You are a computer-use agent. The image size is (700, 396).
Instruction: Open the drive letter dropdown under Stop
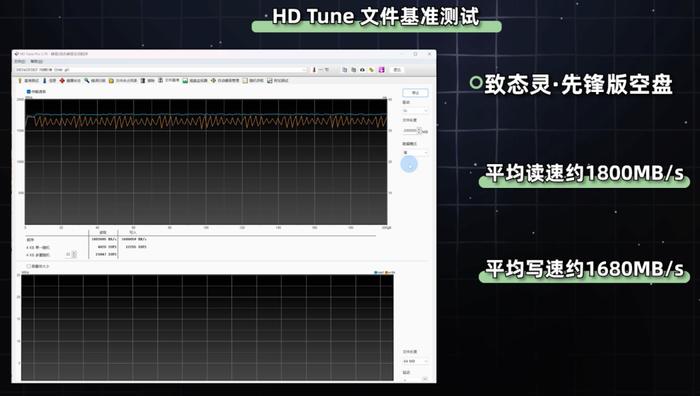pyautogui.click(x=415, y=110)
